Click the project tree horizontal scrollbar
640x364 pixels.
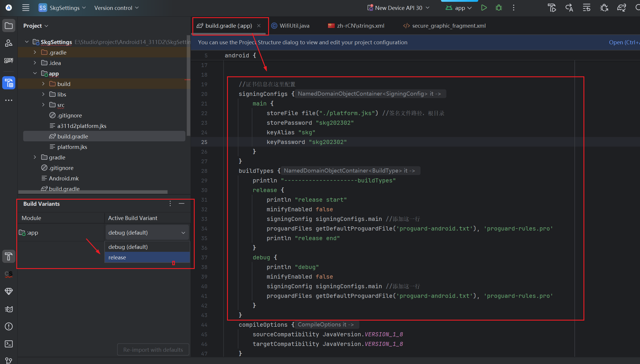[x=93, y=192]
